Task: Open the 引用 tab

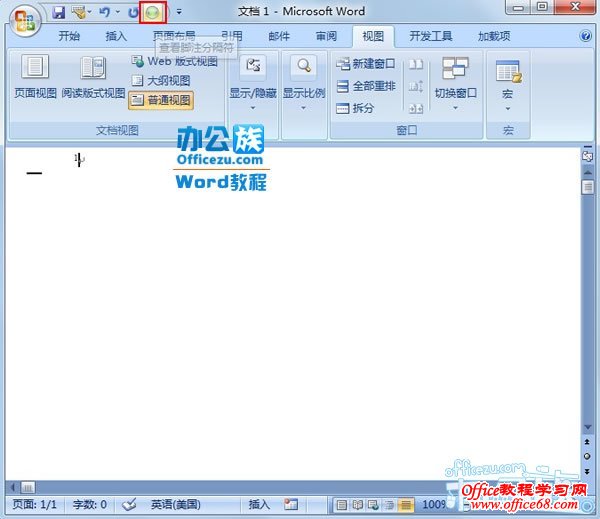Action: (x=232, y=36)
